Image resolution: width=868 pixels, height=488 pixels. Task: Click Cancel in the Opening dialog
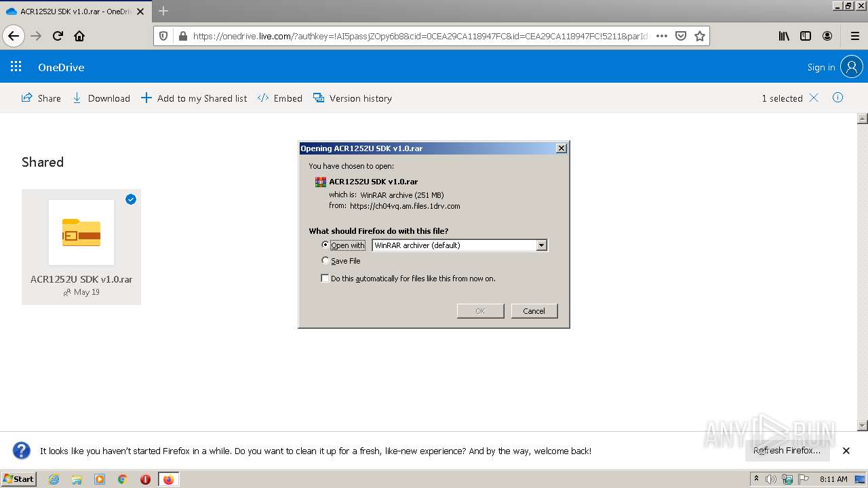[534, 310]
